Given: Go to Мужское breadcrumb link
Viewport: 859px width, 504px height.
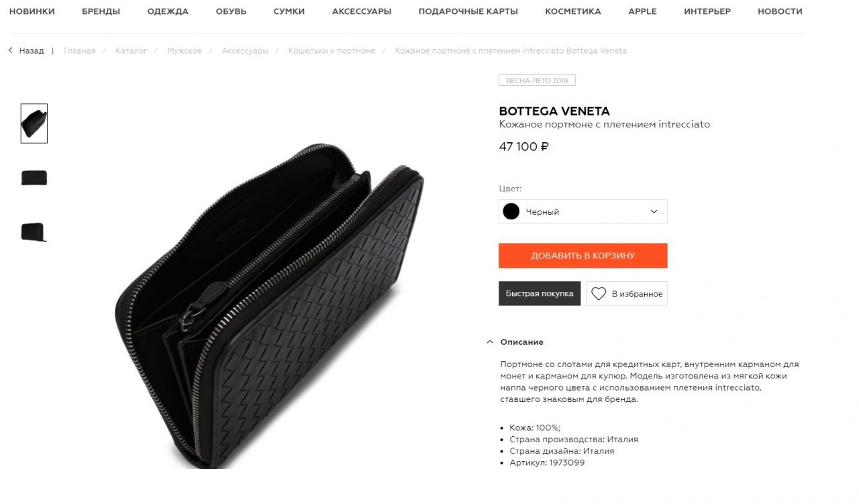Looking at the screenshot, I should (x=185, y=50).
